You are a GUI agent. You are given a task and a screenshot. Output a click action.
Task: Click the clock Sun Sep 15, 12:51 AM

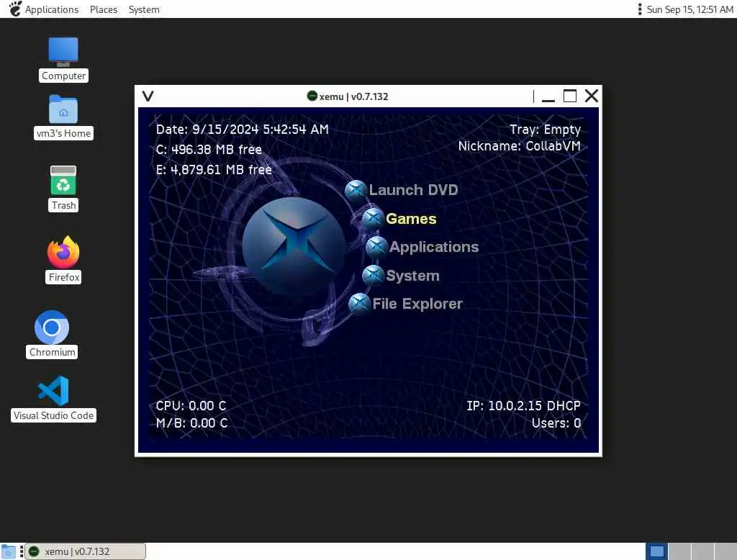click(689, 9)
